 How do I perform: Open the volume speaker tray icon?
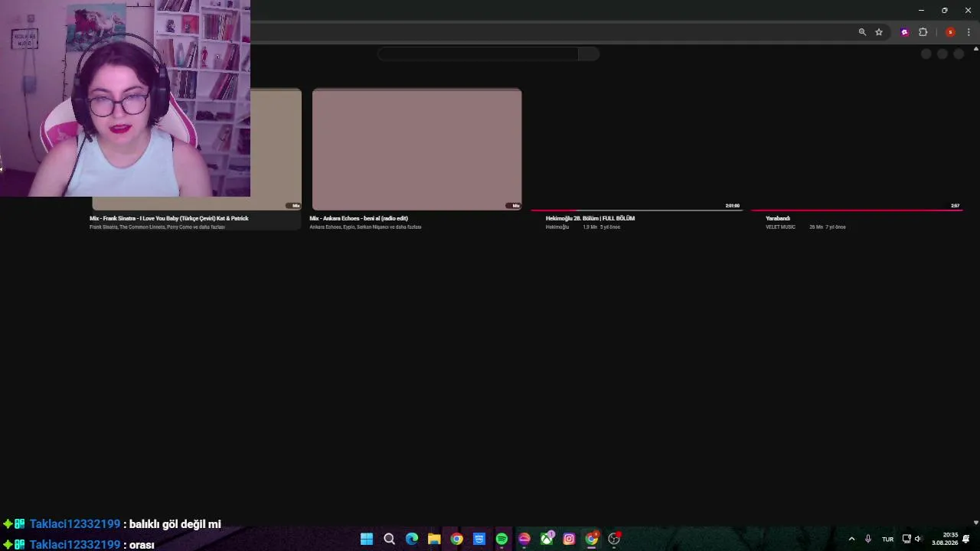tap(918, 539)
